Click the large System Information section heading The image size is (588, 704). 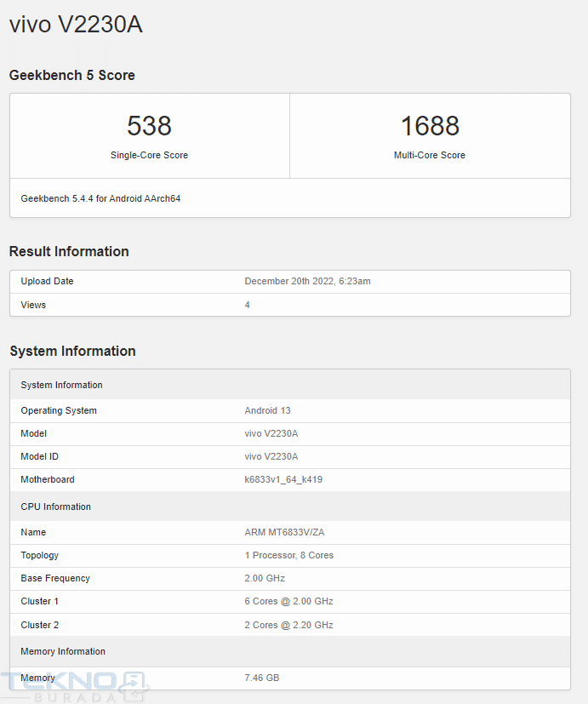coord(72,351)
